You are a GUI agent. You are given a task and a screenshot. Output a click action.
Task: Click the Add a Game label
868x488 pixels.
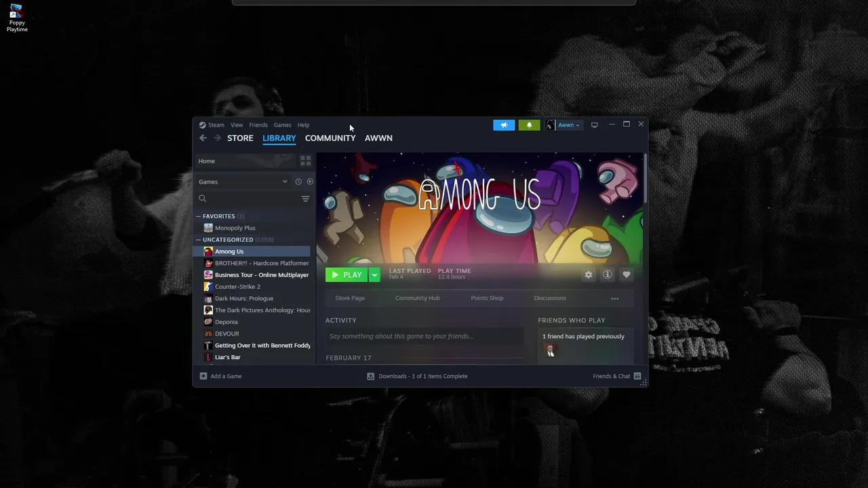point(226,376)
